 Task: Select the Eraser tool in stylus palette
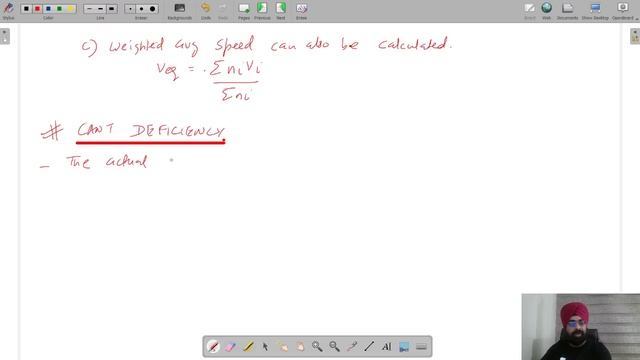[231, 347]
